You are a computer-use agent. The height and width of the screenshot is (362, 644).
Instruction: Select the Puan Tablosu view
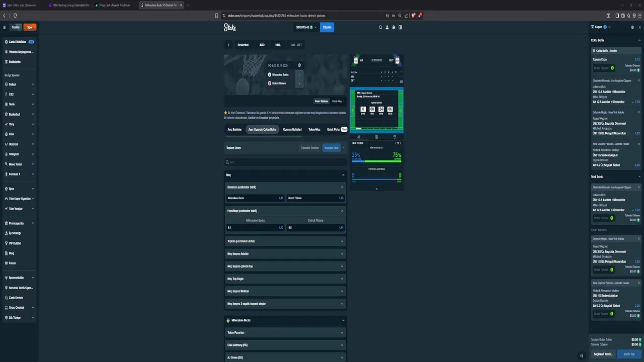[x=321, y=101]
